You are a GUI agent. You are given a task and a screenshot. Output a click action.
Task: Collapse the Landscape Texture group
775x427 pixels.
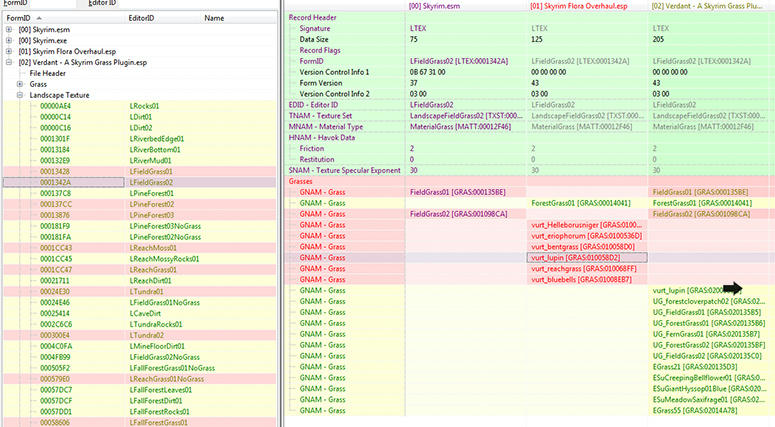pyautogui.click(x=20, y=95)
